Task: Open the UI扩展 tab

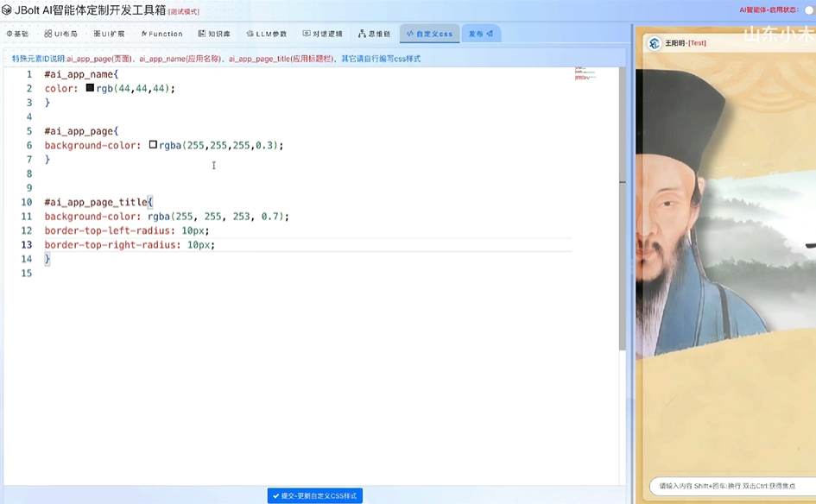Action: tap(110, 34)
